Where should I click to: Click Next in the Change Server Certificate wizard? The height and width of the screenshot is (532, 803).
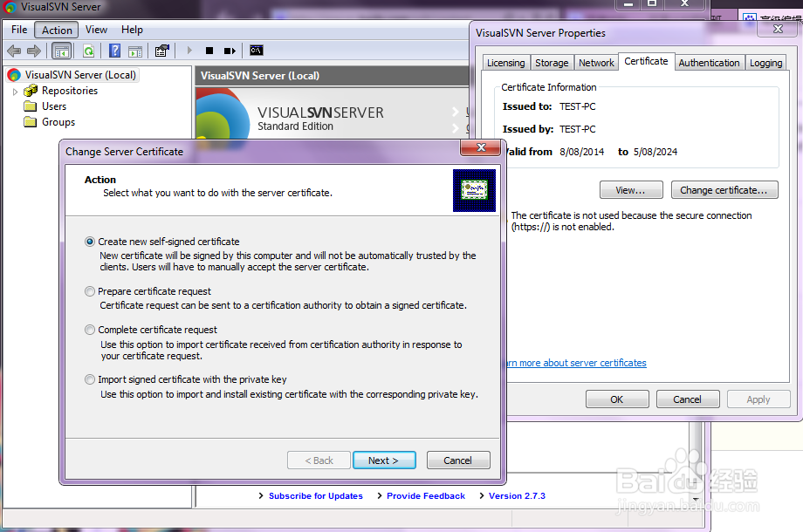click(384, 460)
